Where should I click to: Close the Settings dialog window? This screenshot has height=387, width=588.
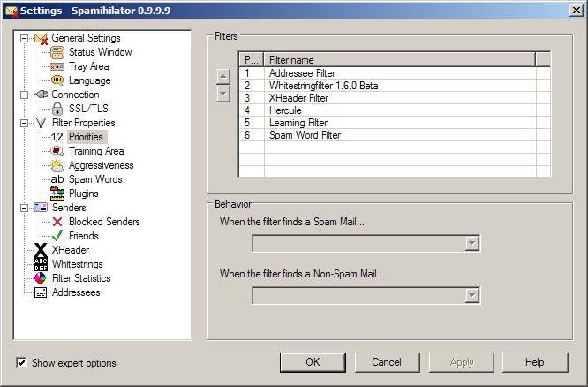(x=576, y=10)
